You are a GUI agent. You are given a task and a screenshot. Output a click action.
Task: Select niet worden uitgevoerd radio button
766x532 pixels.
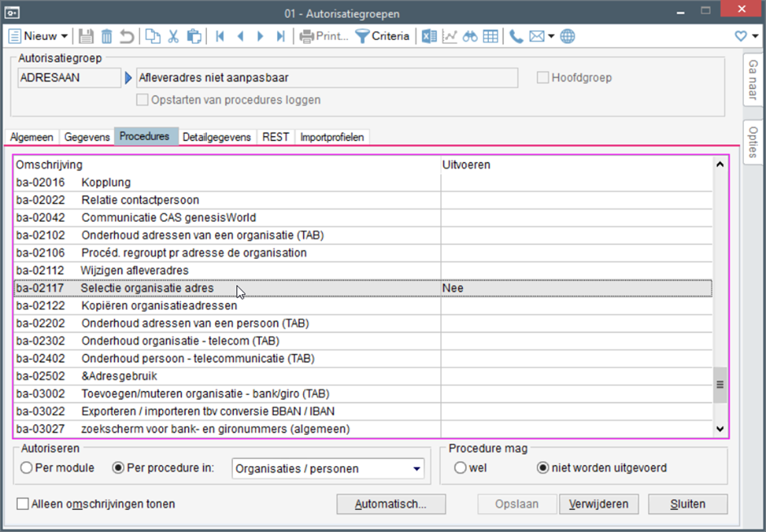(x=542, y=468)
